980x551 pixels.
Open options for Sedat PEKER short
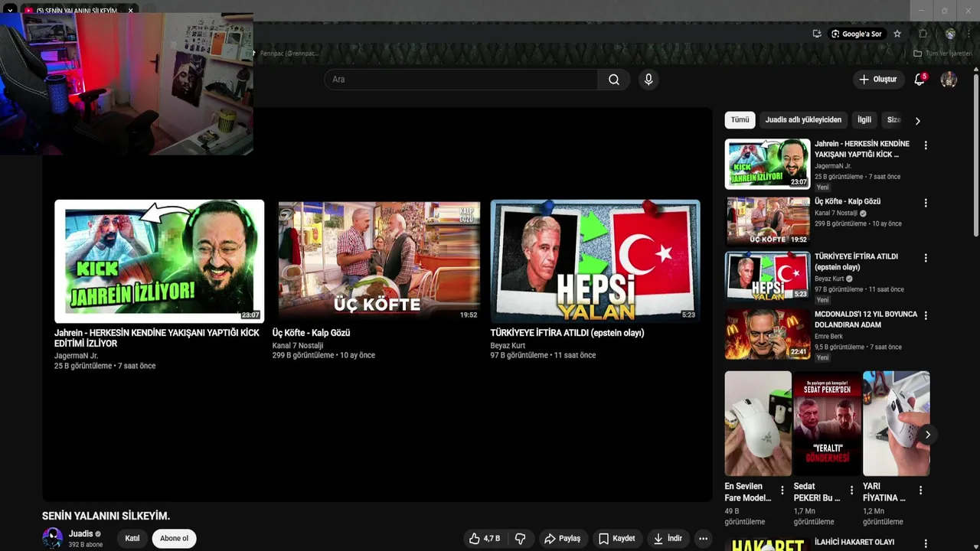click(851, 491)
